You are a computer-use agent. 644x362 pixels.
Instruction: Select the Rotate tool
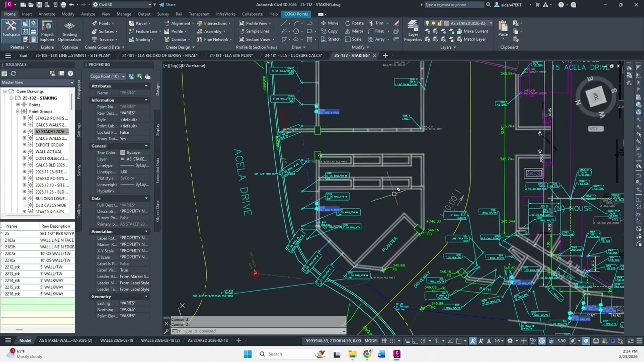354,23
